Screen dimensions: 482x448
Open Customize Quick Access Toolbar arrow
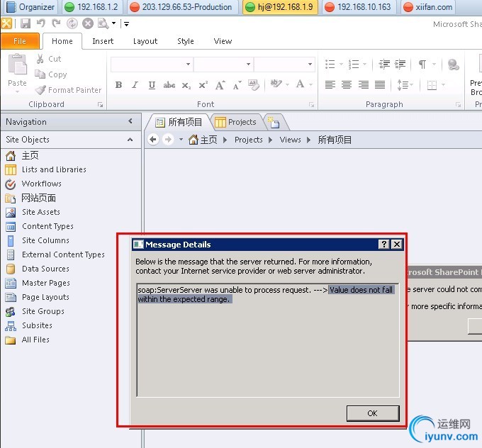click(126, 23)
